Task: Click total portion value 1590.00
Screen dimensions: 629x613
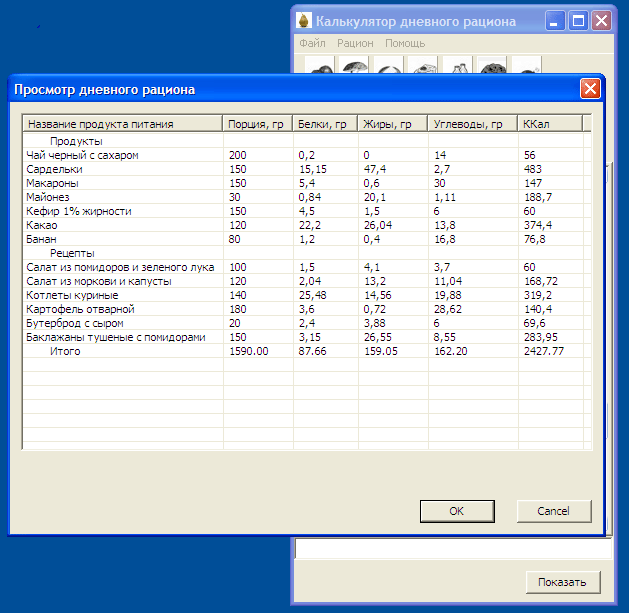Action: click(249, 351)
